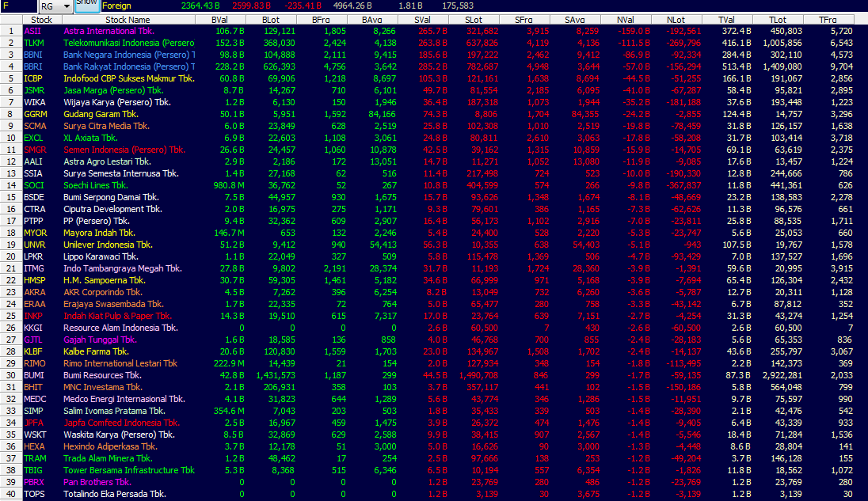Click the SAvg column header
The height and width of the screenshot is (501, 868).
(575, 20)
